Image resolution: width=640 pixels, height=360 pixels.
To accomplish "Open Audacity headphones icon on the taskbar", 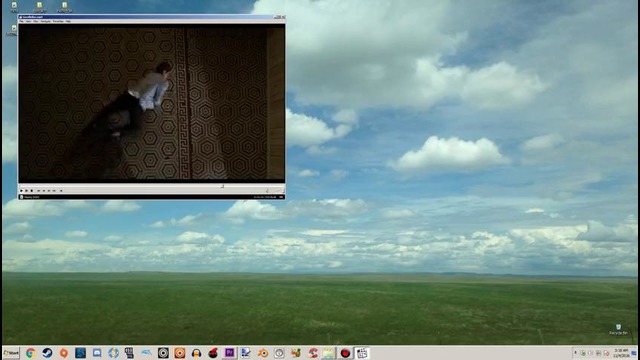I will tap(196, 353).
